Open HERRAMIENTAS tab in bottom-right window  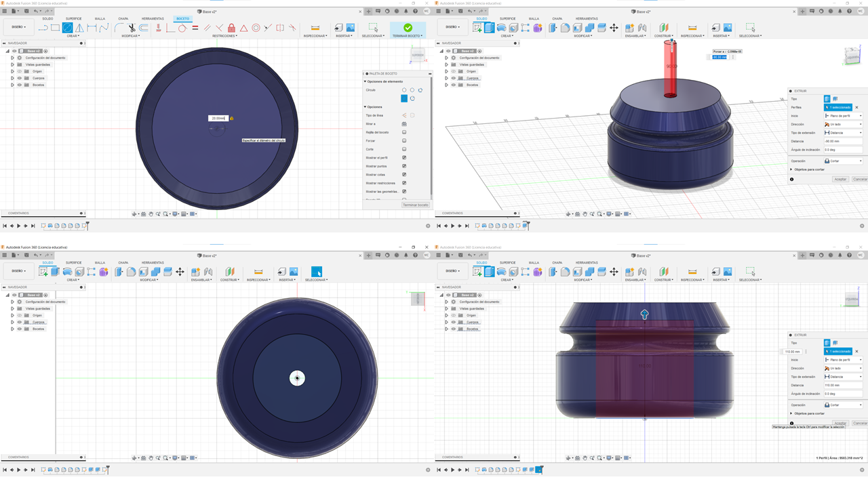587,262
